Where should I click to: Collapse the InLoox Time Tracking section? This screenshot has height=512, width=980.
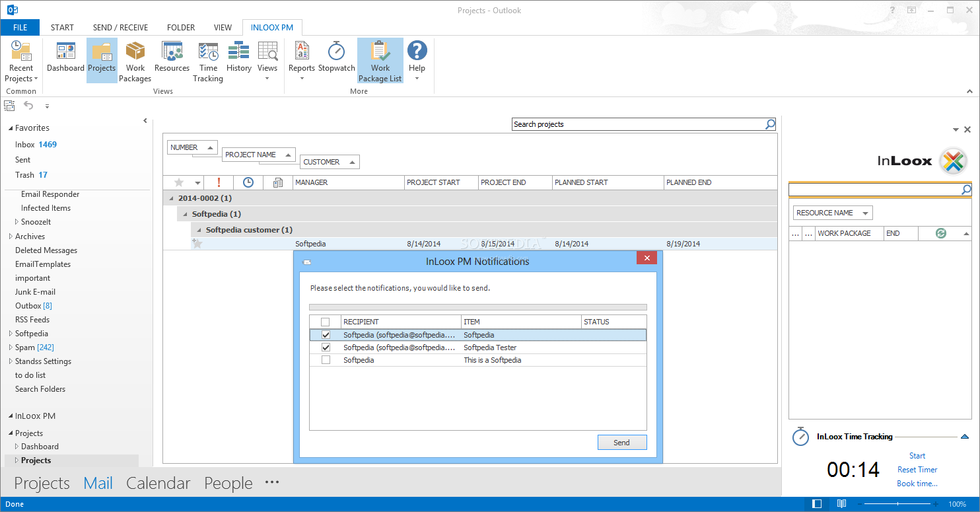tap(965, 437)
